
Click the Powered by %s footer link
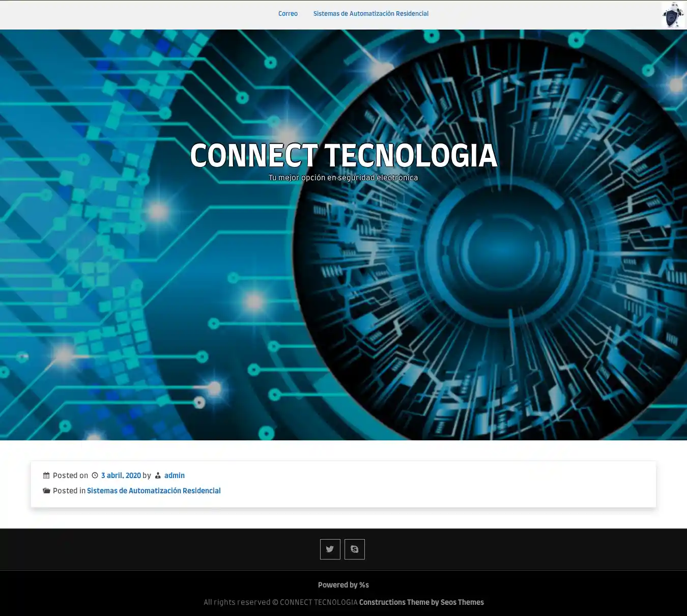tap(343, 585)
